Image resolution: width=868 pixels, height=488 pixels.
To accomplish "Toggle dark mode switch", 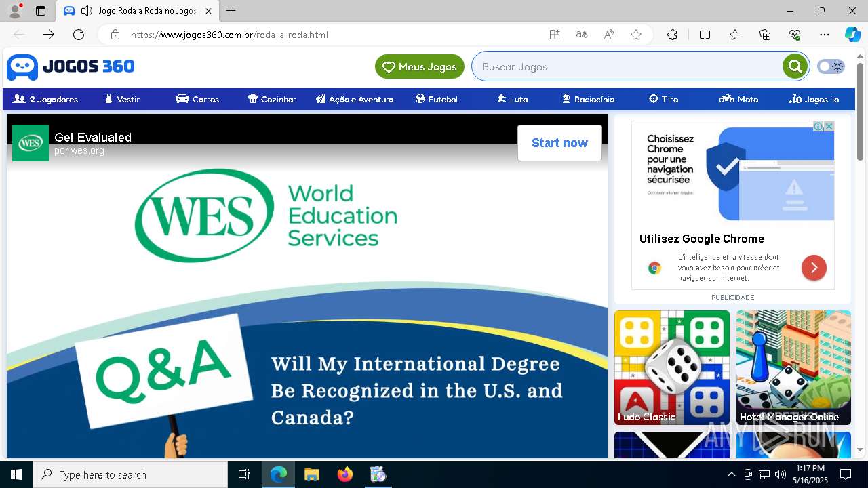I will pyautogui.click(x=831, y=66).
